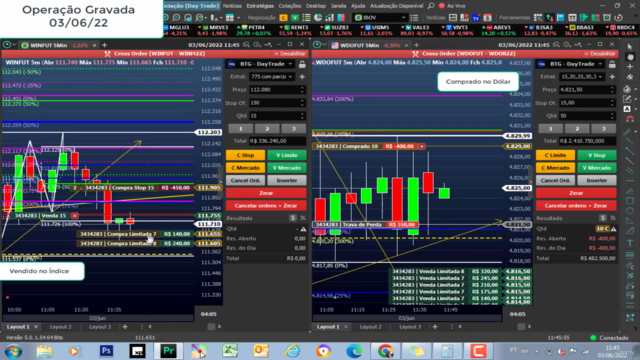Add a new chart tab next to WINFUT 5Min

(104, 45)
